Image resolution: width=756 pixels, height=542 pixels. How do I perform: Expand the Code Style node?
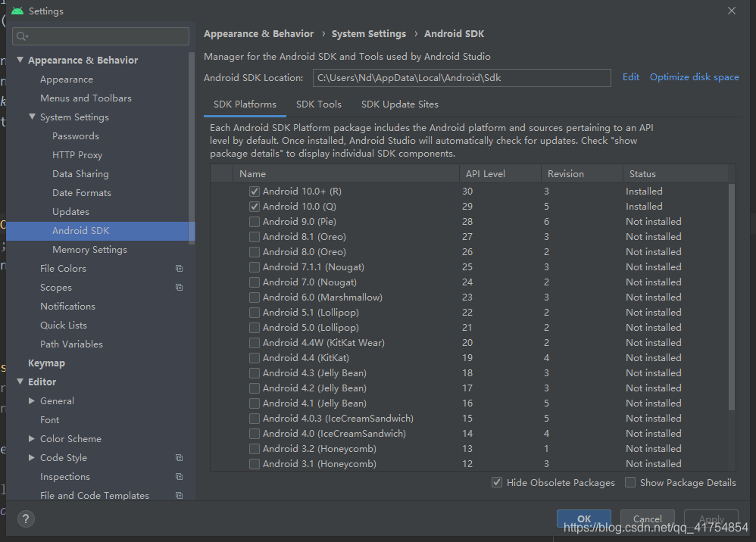click(32, 458)
